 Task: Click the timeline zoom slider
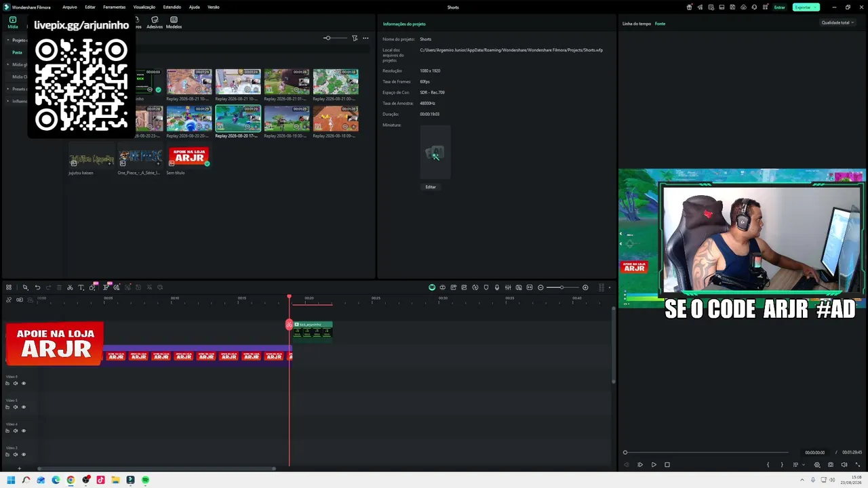pyautogui.click(x=561, y=287)
